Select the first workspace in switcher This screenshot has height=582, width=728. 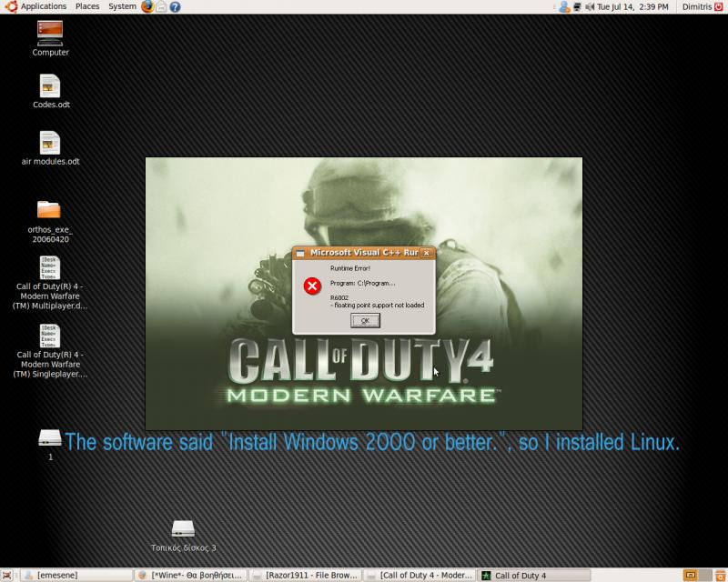click(691, 576)
